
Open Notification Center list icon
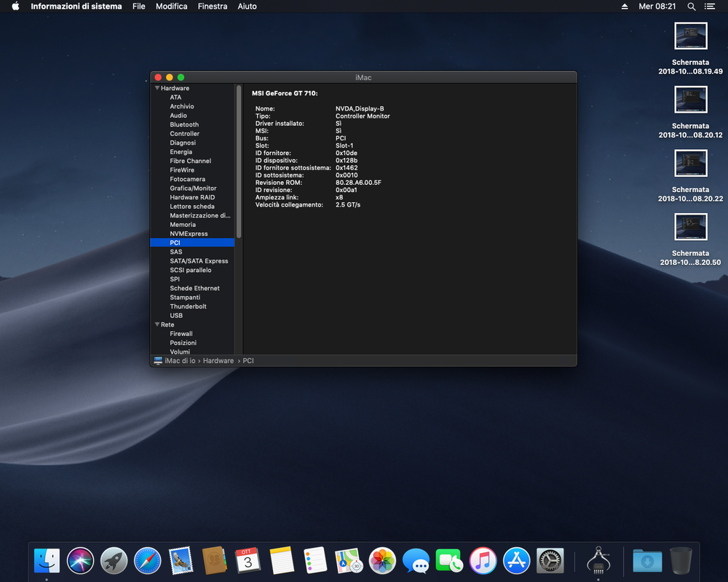[709, 7]
